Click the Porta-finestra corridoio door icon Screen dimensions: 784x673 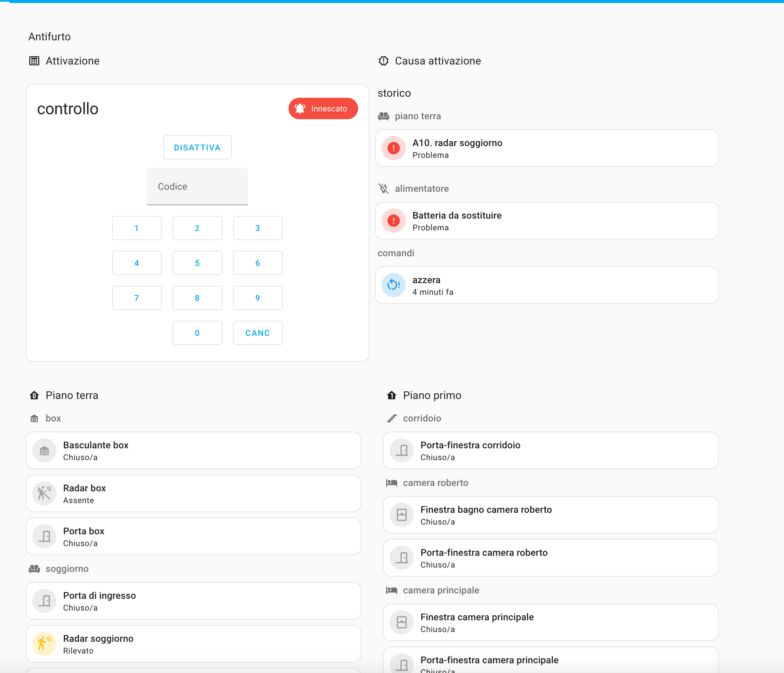pyautogui.click(x=402, y=451)
